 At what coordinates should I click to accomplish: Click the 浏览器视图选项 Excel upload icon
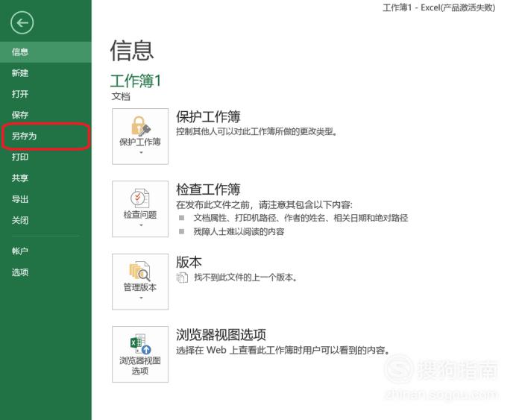pyautogui.click(x=140, y=344)
